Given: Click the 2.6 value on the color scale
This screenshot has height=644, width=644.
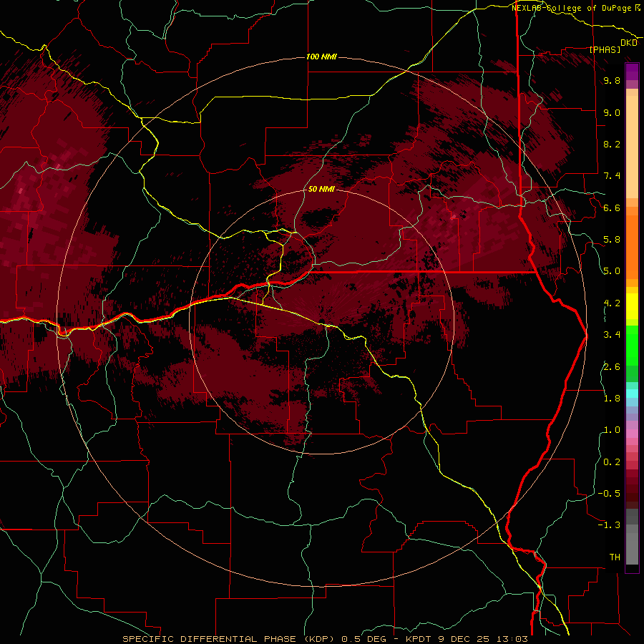Looking at the screenshot, I should [612, 366].
